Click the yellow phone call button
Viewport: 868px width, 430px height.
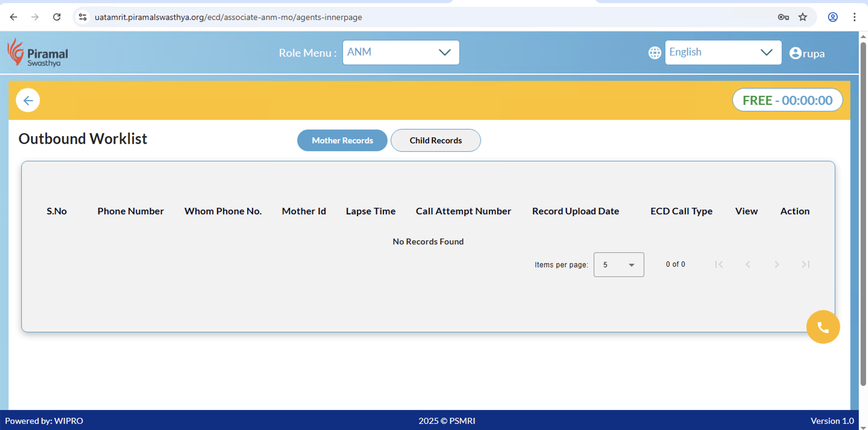pyautogui.click(x=823, y=327)
